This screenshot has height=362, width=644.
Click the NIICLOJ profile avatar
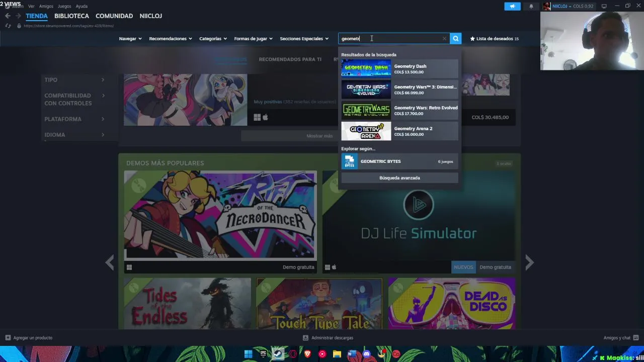pyautogui.click(x=546, y=6)
